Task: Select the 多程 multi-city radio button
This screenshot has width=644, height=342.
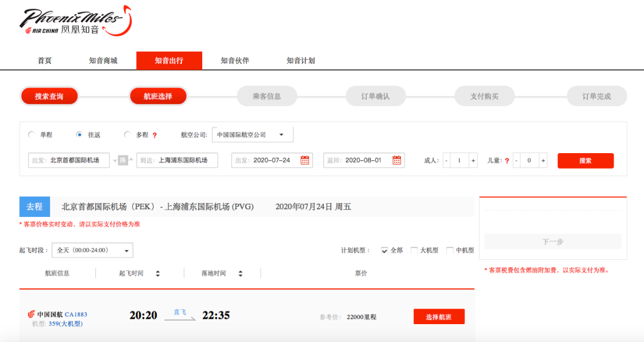Action: [x=128, y=135]
